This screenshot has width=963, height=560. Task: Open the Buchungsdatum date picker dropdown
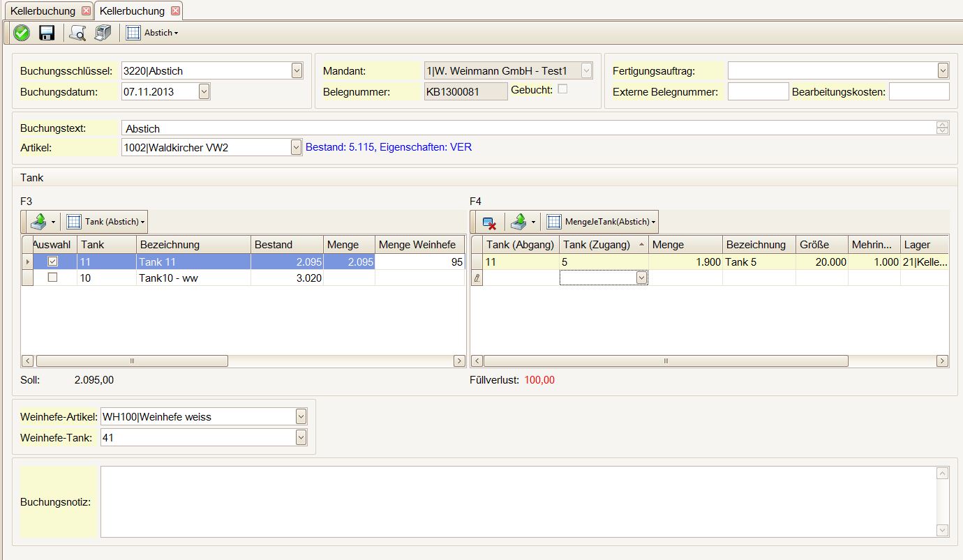click(204, 91)
